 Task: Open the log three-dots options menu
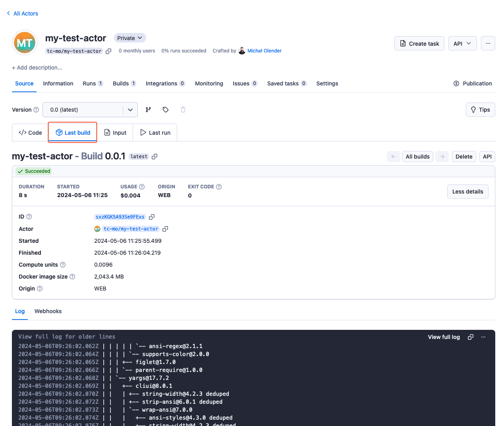click(483, 337)
